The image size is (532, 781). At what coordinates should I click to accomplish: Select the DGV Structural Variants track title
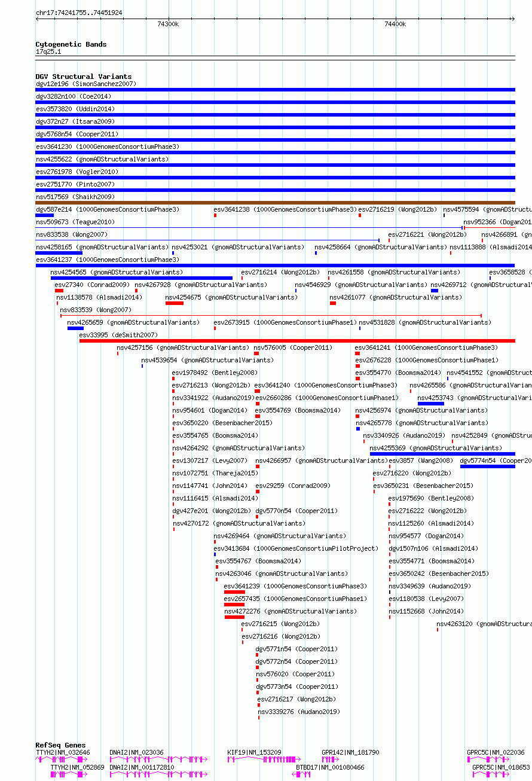click(x=84, y=77)
